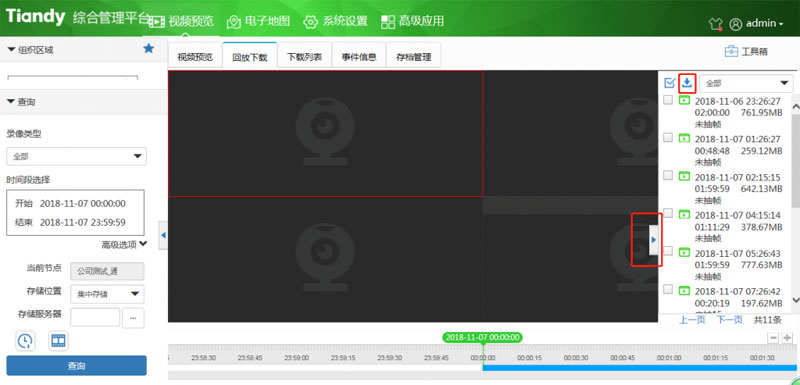
Task: Click video file icon for 2018-11-06 23:26:27
Action: pyautogui.click(x=684, y=100)
